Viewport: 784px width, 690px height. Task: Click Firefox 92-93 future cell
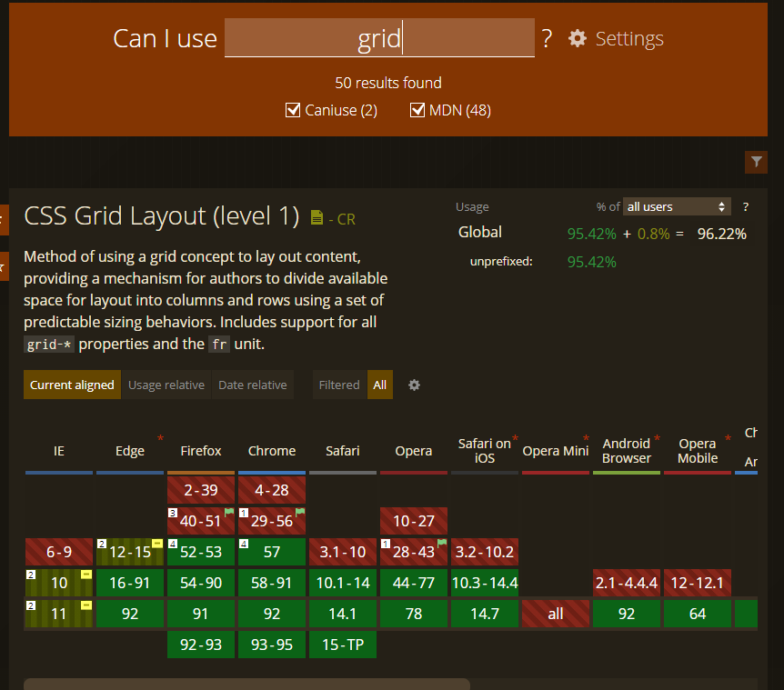pos(200,645)
